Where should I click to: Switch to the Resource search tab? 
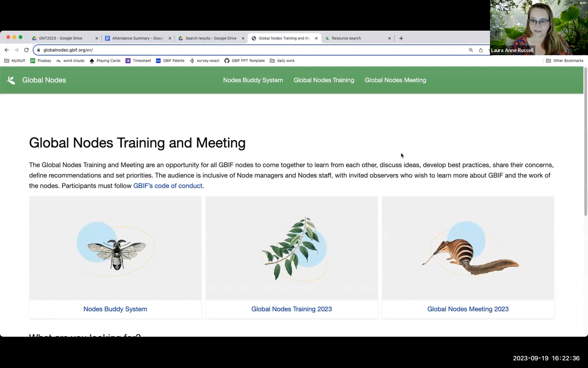[x=346, y=38]
